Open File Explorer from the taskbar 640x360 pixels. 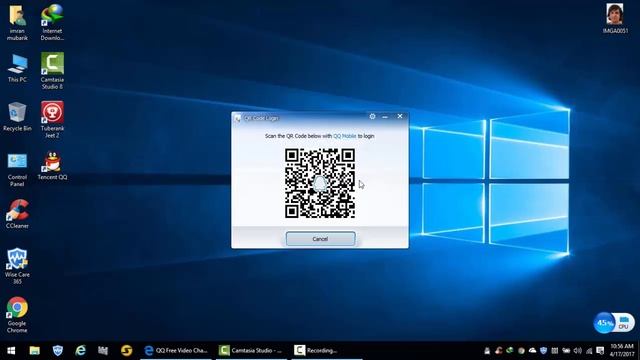[x=35, y=351]
